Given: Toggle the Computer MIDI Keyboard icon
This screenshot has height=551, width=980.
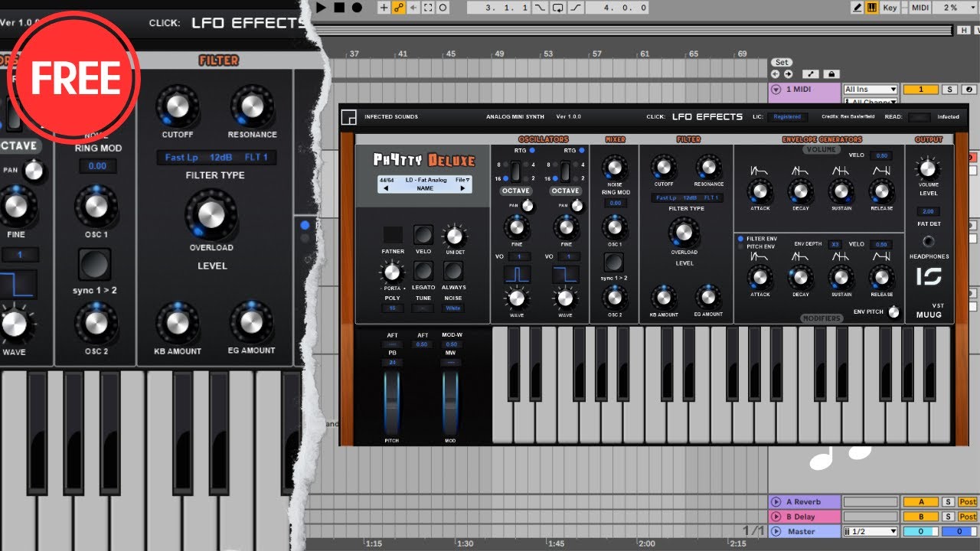Looking at the screenshot, I should (872, 8).
